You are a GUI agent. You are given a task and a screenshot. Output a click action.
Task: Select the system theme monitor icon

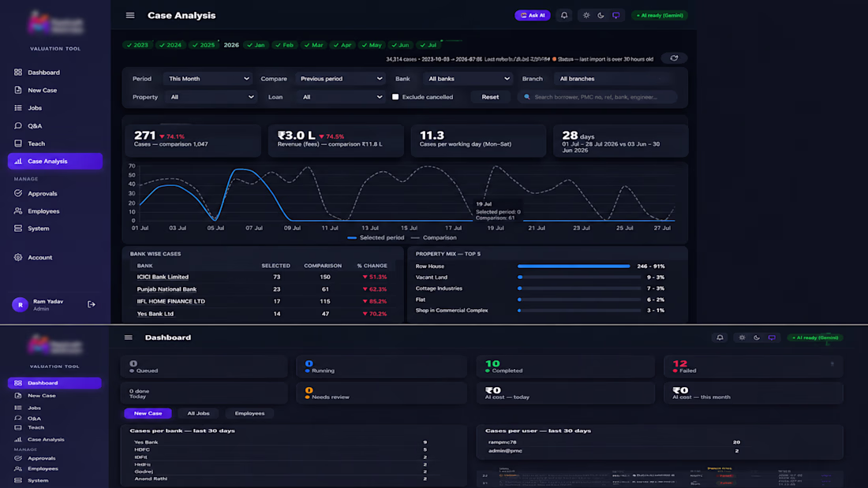[x=615, y=16]
